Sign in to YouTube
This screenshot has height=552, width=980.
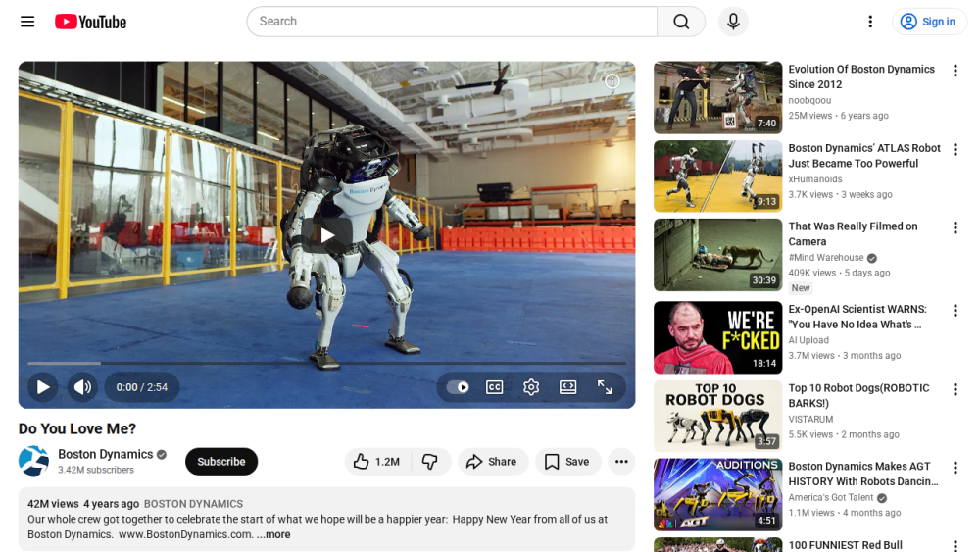tap(928, 22)
